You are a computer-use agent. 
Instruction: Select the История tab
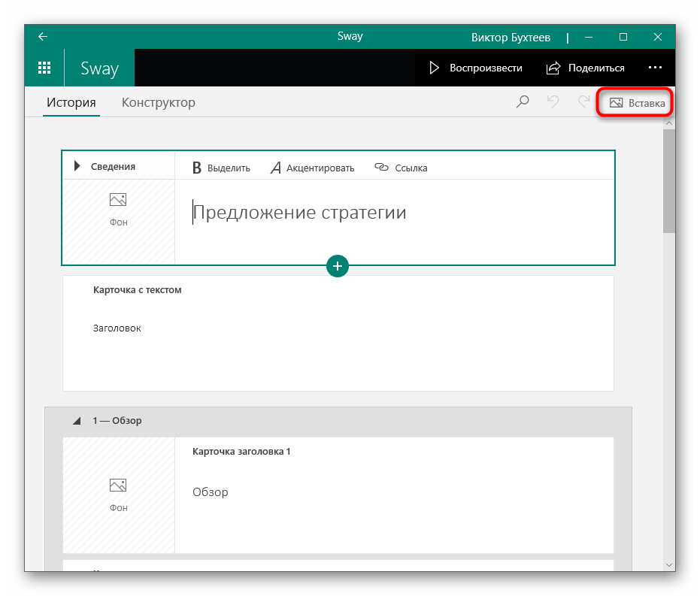71,102
